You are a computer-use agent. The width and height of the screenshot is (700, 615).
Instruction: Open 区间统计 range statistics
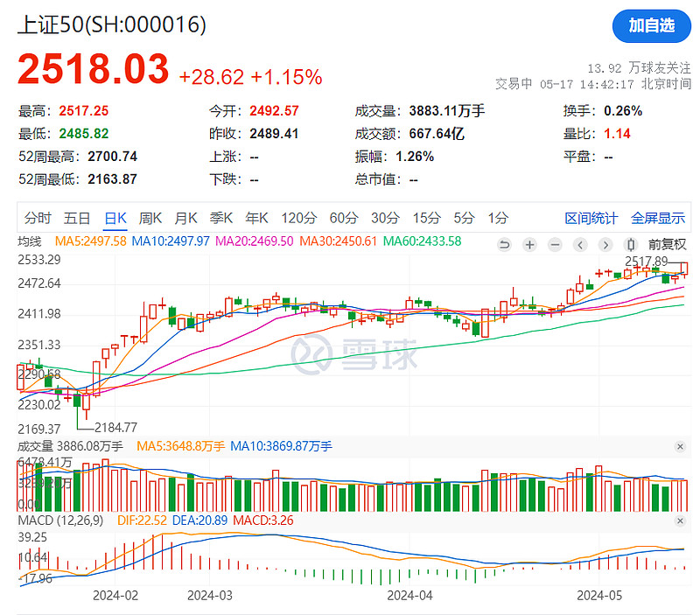[x=591, y=218]
